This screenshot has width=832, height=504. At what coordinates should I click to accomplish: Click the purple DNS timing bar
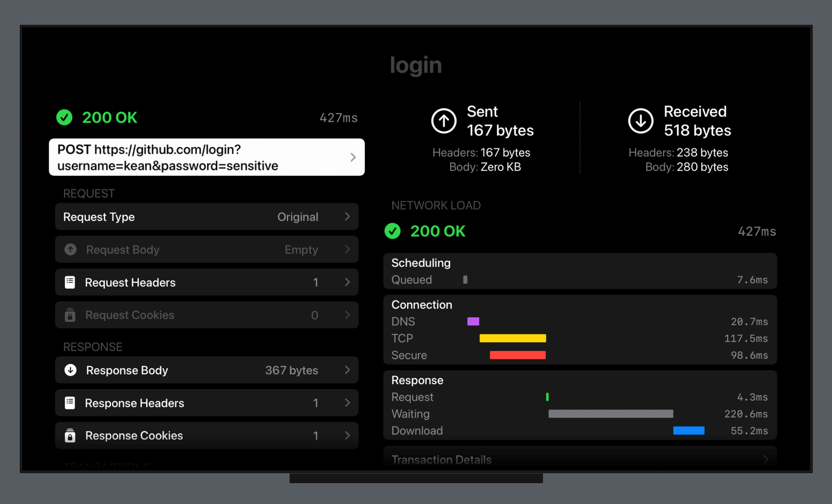[473, 321]
